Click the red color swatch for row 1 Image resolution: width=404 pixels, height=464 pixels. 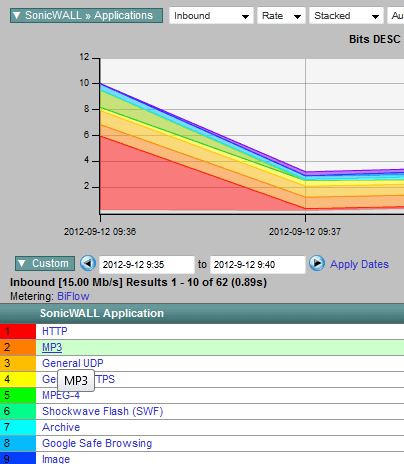(18, 332)
